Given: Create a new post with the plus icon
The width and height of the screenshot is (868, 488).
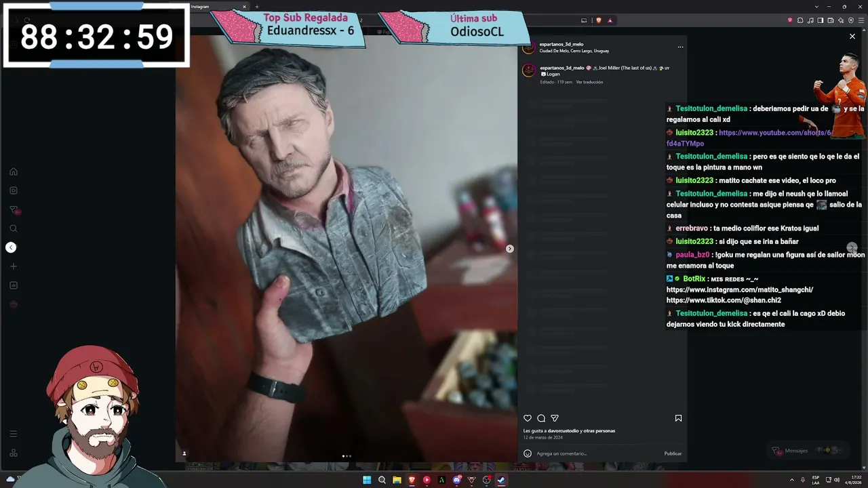Looking at the screenshot, I should click(14, 266).
